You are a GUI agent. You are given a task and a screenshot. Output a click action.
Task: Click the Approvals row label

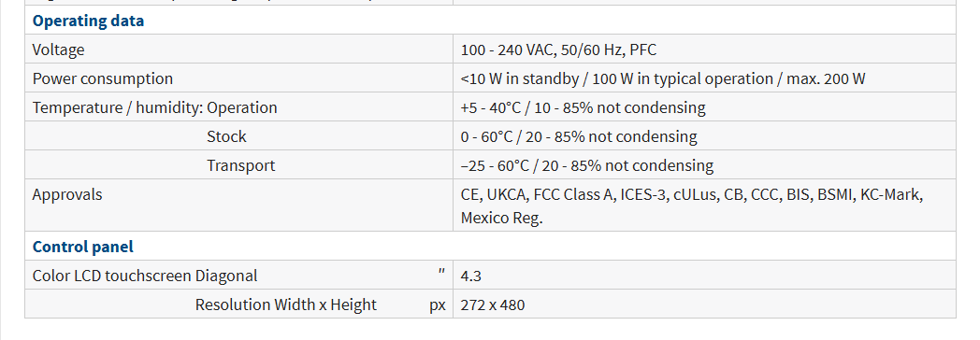(67, 194)
